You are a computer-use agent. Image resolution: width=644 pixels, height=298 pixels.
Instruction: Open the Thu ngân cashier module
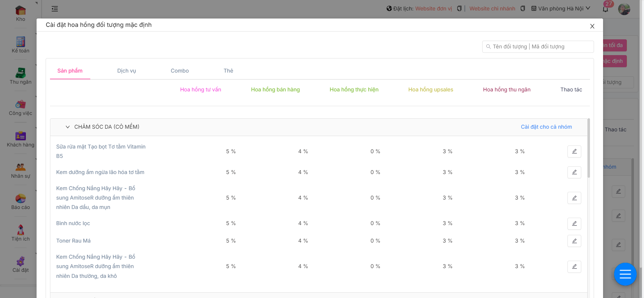click(20, 76)
